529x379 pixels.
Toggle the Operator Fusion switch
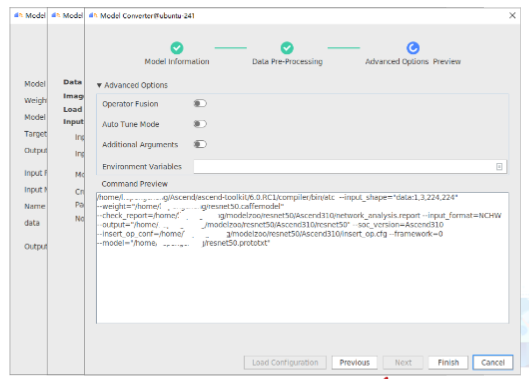[x=200, y=104]
